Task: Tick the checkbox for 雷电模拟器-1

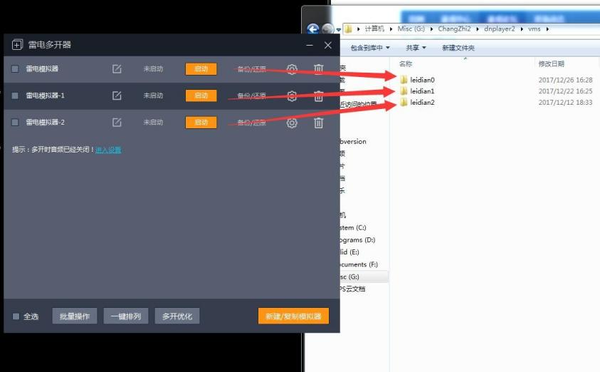Action: click(x=15, y=96)
